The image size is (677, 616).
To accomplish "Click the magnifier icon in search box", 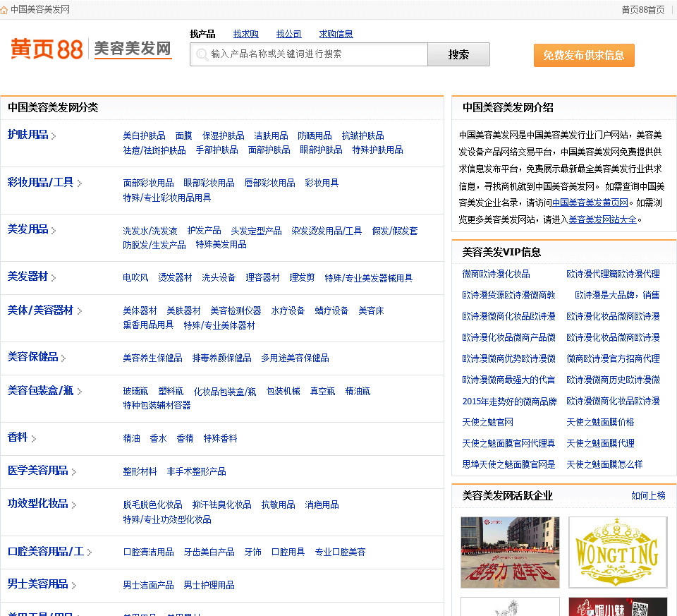I will click(x=201, y=54).
